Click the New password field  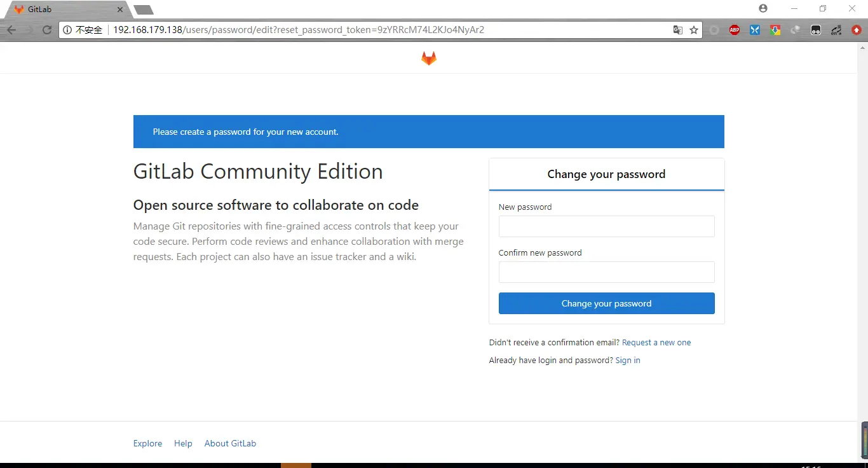[606, 226]
